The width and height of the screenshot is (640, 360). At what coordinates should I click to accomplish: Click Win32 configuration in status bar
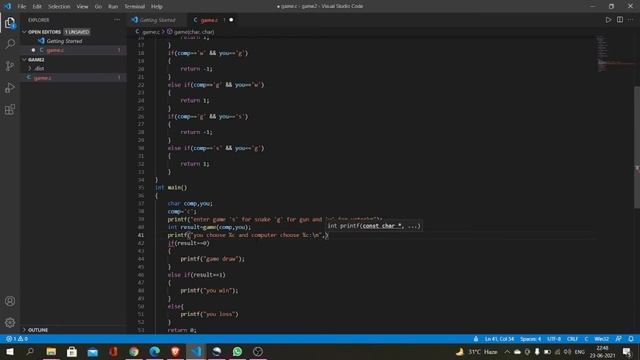tap(601, 339)
